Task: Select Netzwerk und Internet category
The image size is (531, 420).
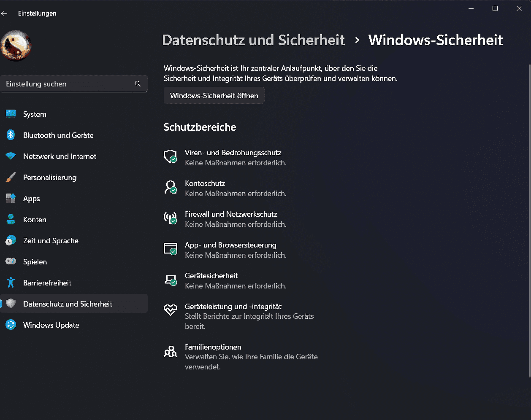Action: point(60,156)
